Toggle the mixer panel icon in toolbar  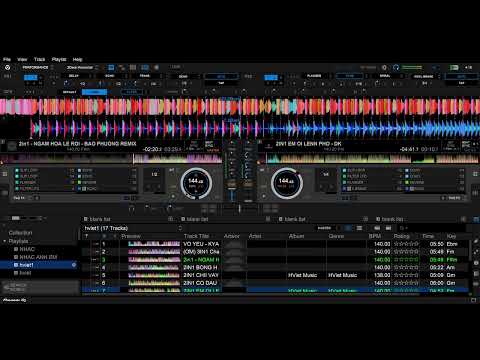pyautogui.click(x=145, y=67)
